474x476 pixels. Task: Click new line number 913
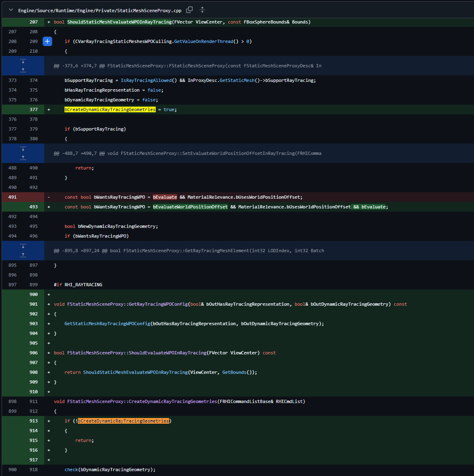tap(34, 421)
